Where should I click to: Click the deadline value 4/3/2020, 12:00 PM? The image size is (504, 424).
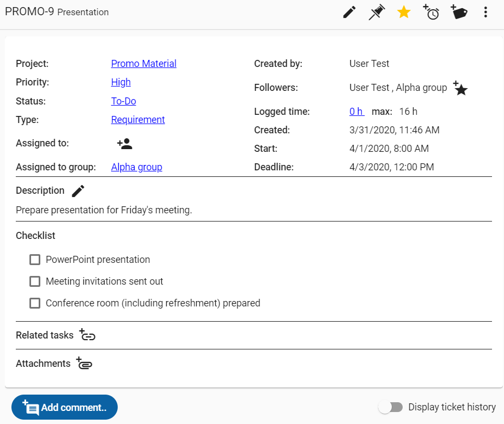point(392,167)
